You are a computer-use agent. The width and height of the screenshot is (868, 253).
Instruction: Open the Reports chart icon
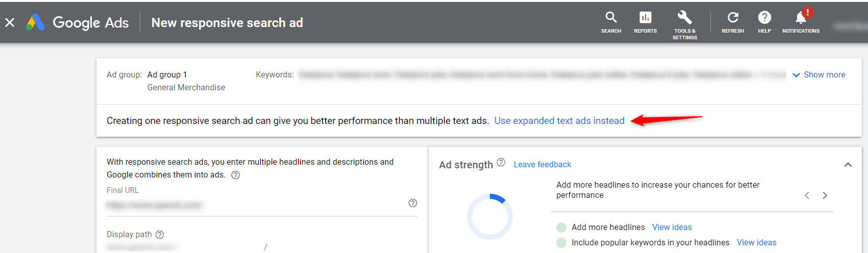(645, 17)
